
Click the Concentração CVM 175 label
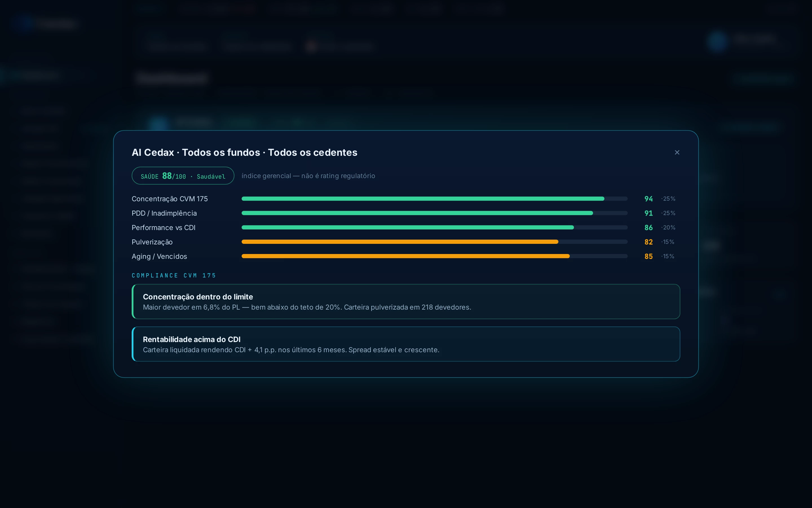click(x=170, y=199)
